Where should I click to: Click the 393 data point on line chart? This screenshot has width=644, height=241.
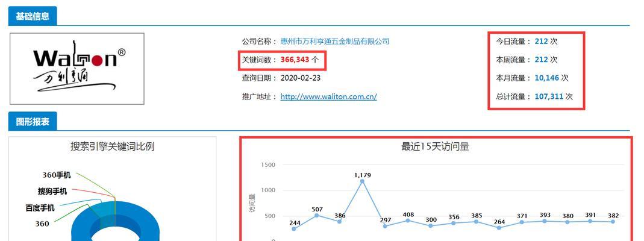pyautogui.click(x=545, y=221)
